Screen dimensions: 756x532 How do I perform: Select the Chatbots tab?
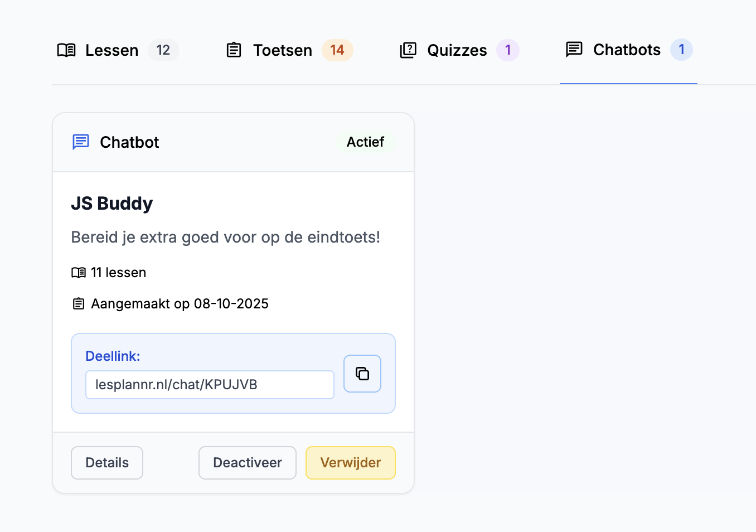[x=627, y=50]
